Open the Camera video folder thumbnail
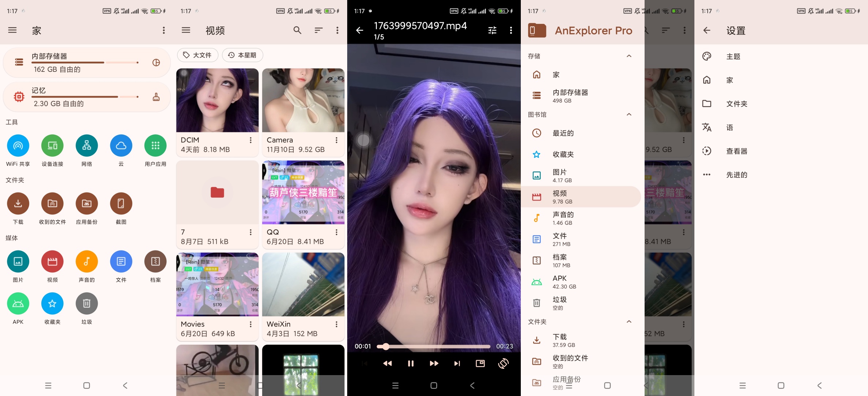 tap(303, 100)
